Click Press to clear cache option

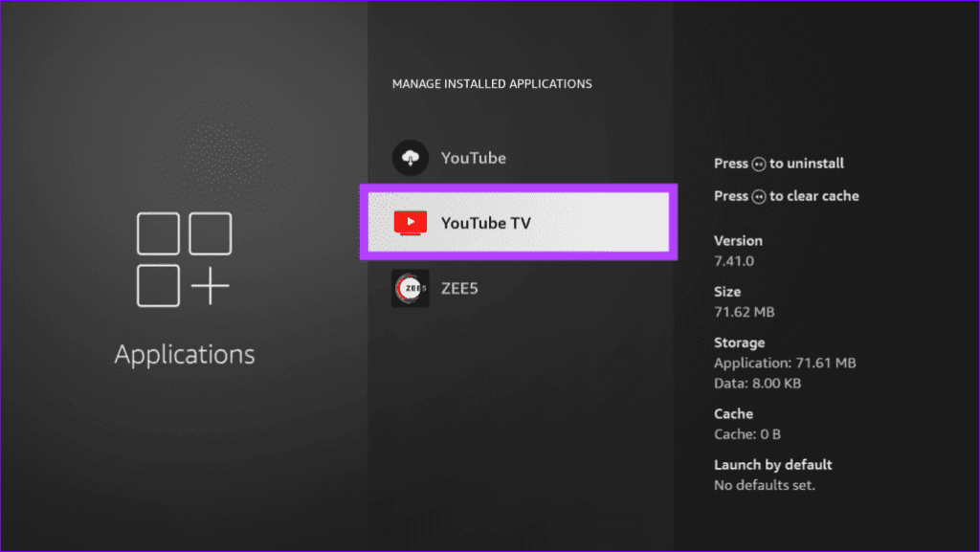point(787,196)
